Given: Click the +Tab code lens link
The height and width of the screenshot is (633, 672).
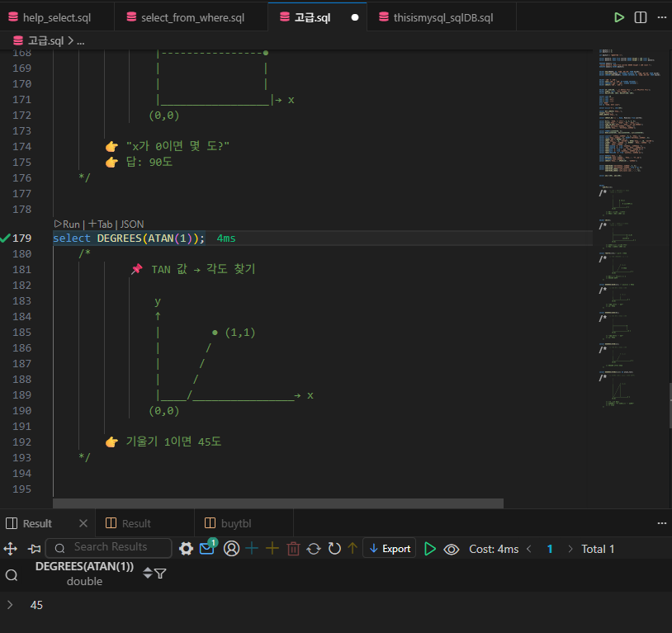Looking at the screenshot, I should tap(100, 224).
